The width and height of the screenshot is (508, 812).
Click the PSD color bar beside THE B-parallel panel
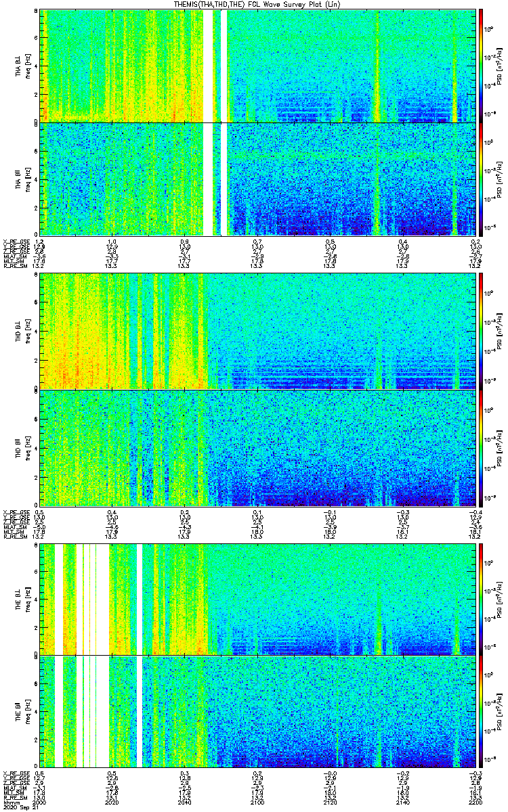[481, 712]
